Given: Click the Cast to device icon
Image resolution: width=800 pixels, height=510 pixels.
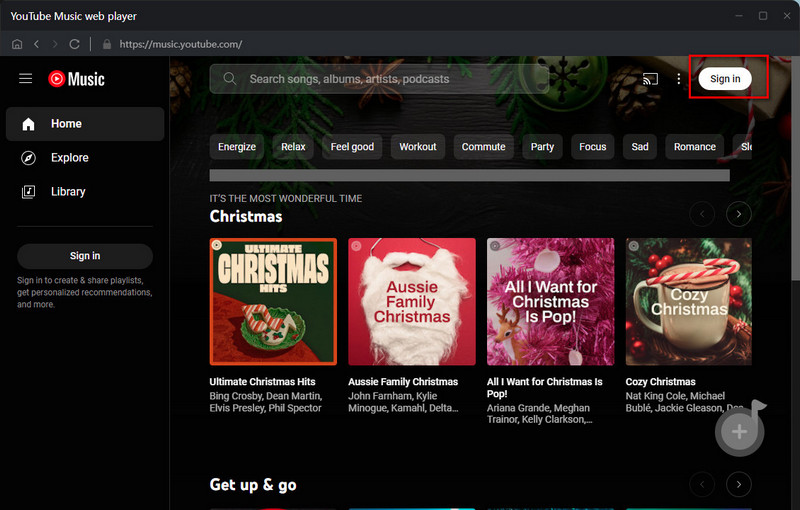Looking at the screenshot, I should pos(650,79).
